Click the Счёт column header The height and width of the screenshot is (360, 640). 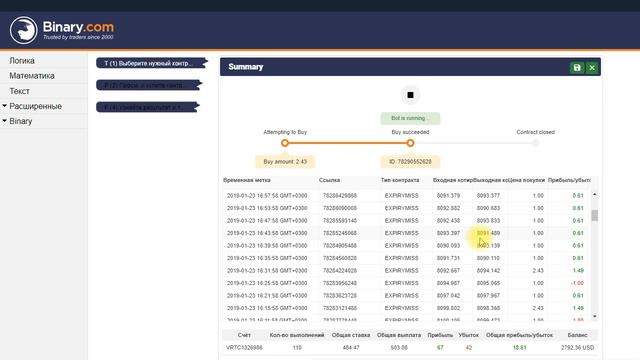pyautogui.click(x=244, y=335)
